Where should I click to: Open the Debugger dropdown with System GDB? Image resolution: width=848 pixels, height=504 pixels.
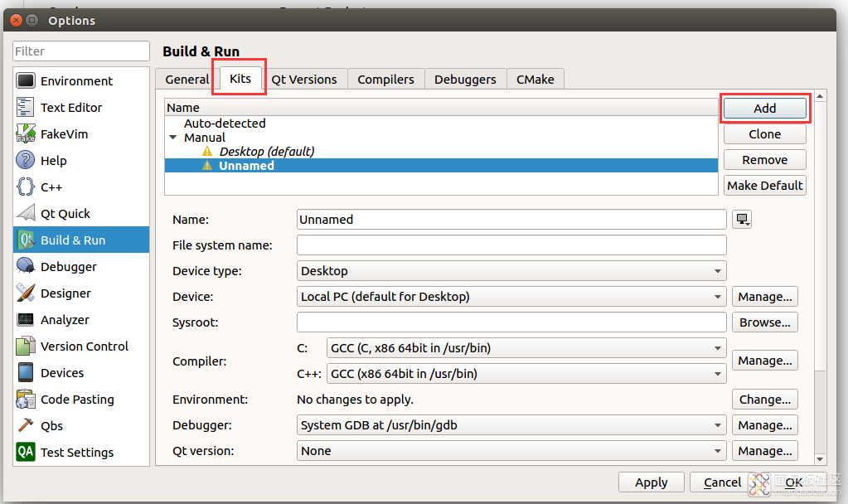point(511,425)
